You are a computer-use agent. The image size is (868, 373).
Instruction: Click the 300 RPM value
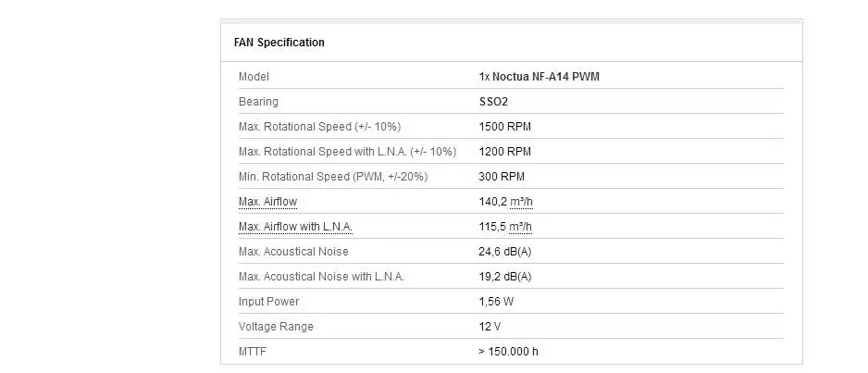coord(502,177)
